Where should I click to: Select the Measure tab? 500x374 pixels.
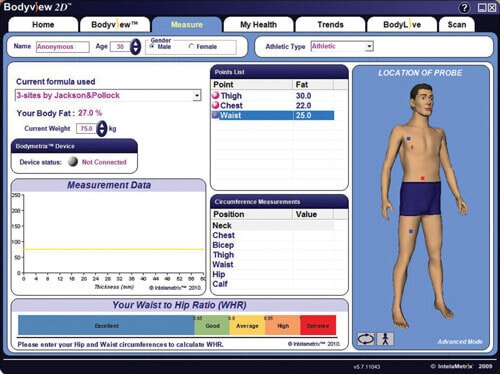pos(187,25)
